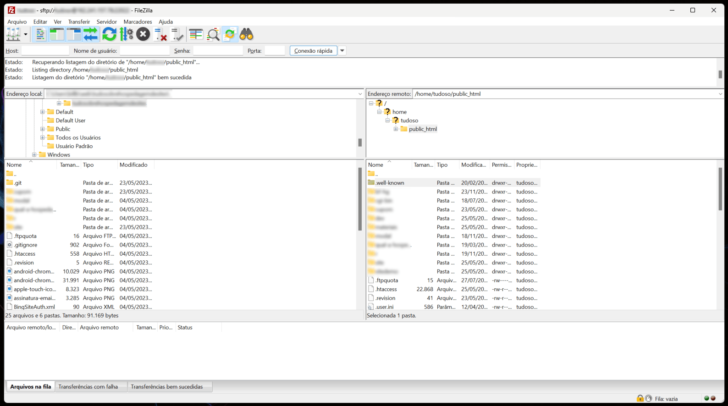Collapse the remote tudoso node
This screenshot has height=406, width=728.
click(388, 120)
